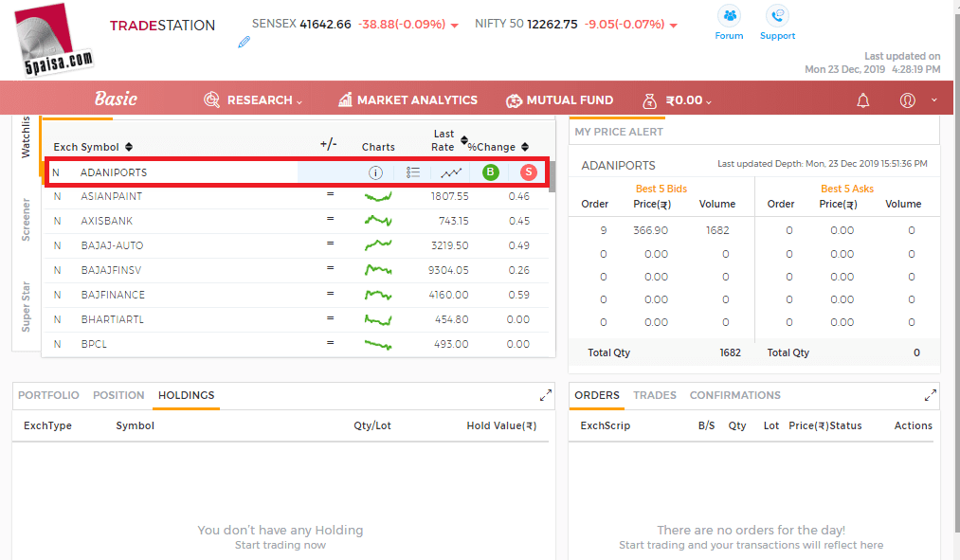Viewport: 960px width, 560px height.
Task: Open Market Analytics
Action: (x=408, y=99)
